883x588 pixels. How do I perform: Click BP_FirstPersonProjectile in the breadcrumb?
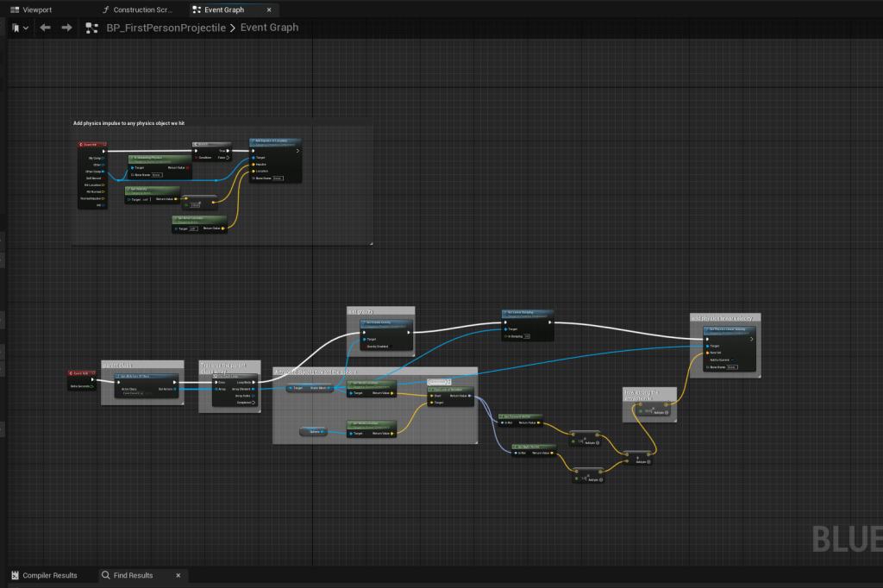166,28
